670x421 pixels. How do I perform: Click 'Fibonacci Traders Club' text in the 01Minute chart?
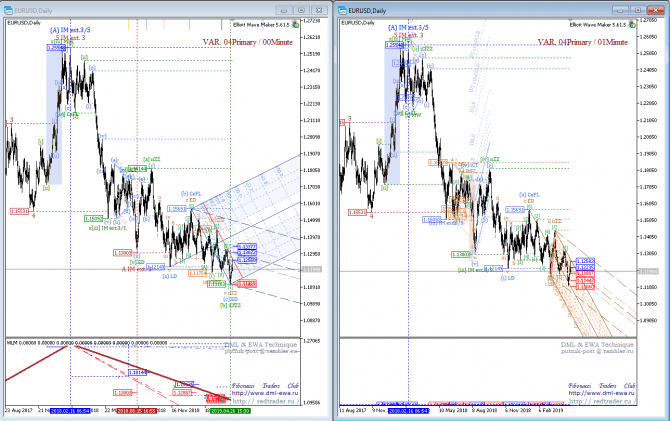(x=602, y=386)
